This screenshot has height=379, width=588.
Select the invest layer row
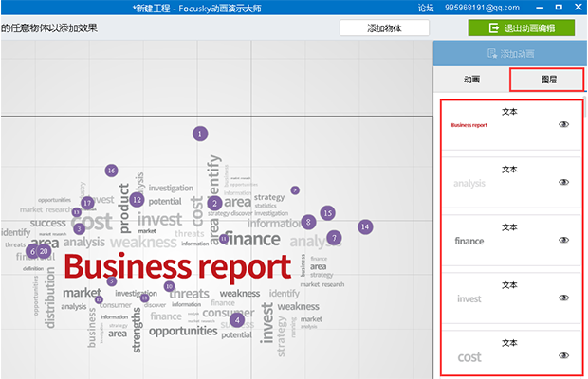click(x=511, y=298)
